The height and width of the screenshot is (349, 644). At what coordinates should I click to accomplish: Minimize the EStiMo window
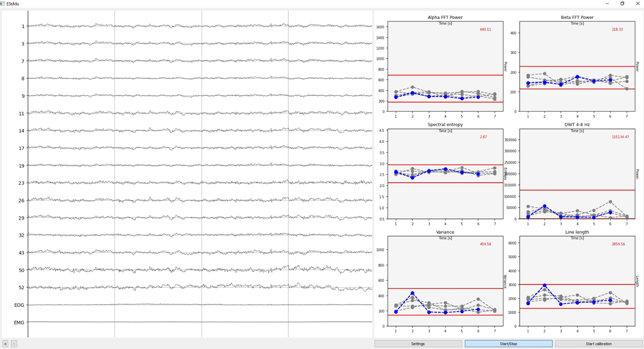(607, 4)
